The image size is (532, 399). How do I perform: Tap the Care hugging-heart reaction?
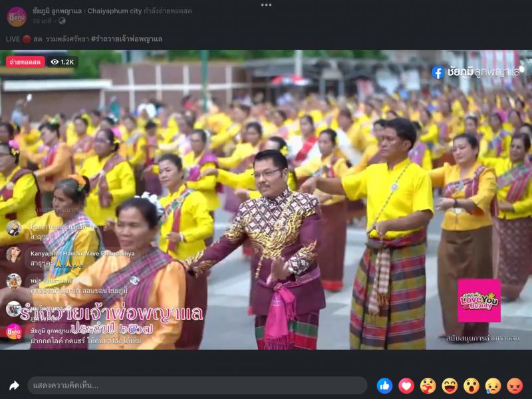428,386
